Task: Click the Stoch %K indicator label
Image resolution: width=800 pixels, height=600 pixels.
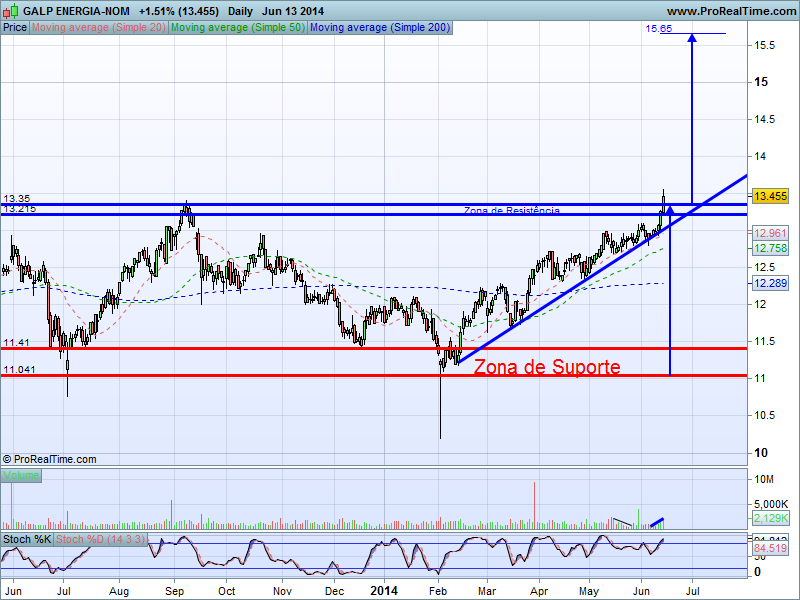Action: point(27,539)
